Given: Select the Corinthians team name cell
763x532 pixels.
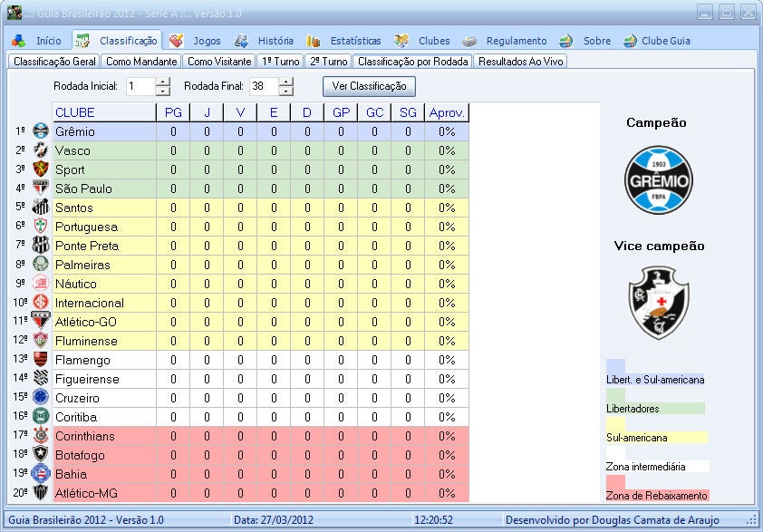Looking at the screenshot, I should (x=104, y=436).
